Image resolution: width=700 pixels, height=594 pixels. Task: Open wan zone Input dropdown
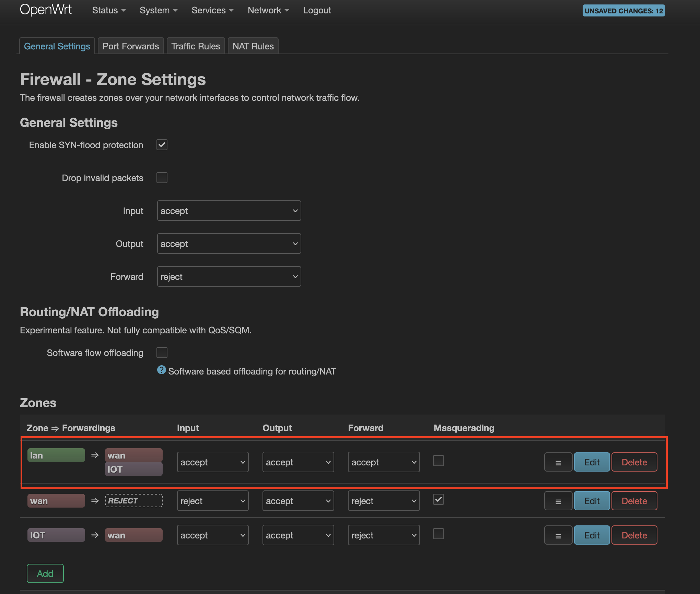(212, 501)
